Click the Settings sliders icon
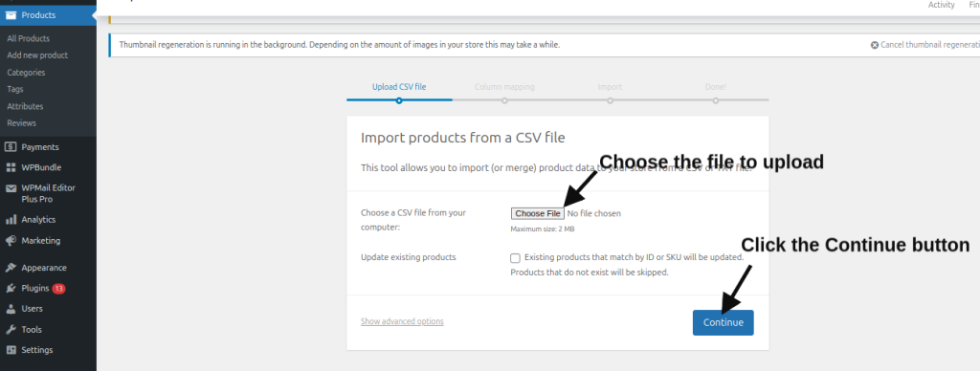 point(11,350)
